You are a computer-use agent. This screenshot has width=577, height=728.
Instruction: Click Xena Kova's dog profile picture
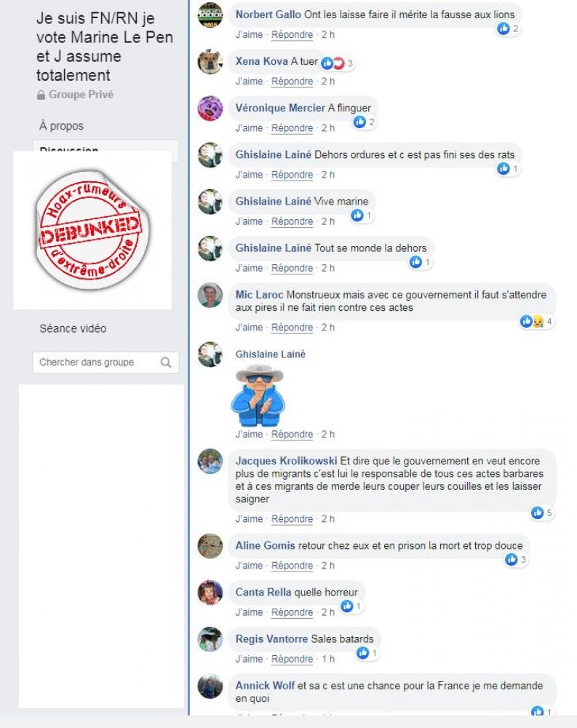tap(210, 61)
